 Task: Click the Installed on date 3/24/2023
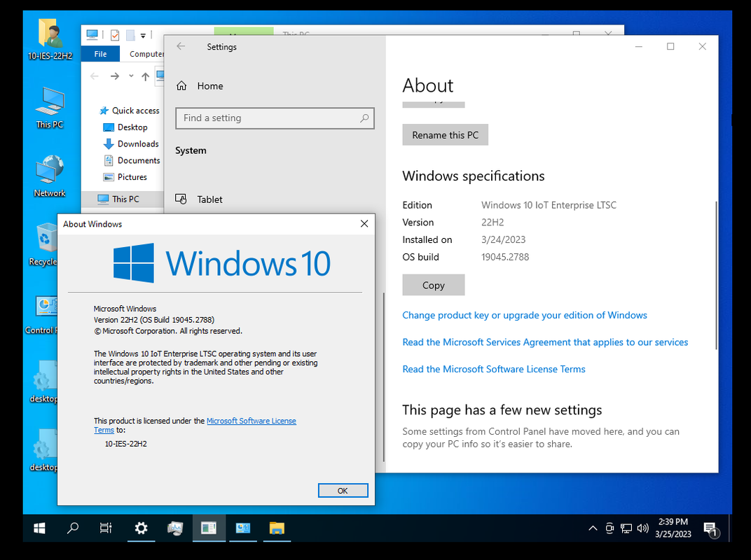click(x=503, y=240)
